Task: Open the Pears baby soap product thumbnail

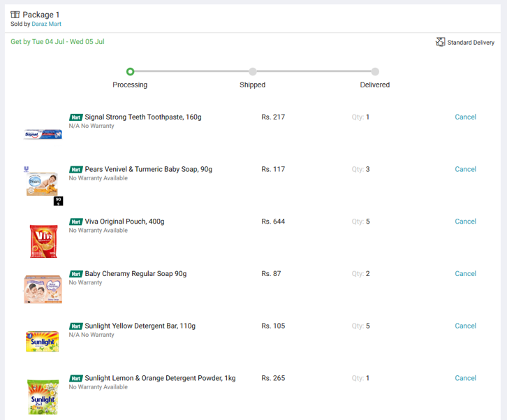Action: pos(43,185)
